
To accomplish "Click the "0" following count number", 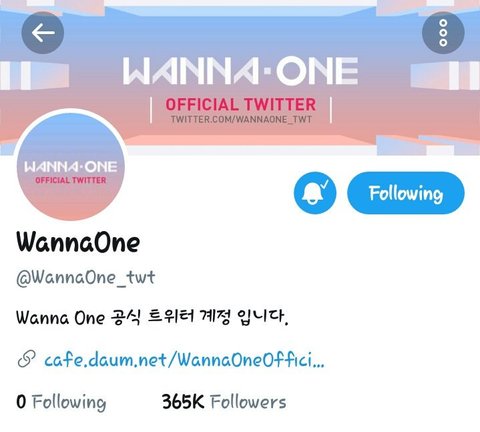I will (21, 401).
